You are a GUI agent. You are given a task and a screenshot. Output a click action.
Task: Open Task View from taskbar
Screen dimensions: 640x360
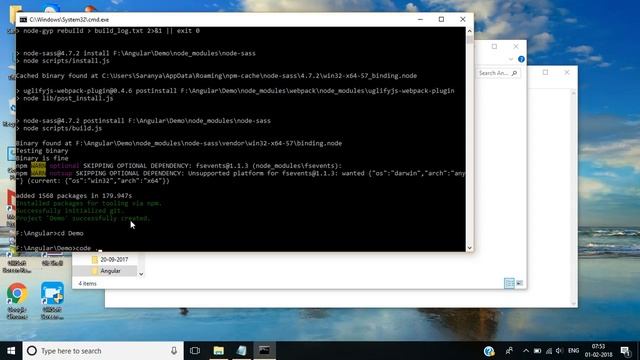tap(195, 351)
